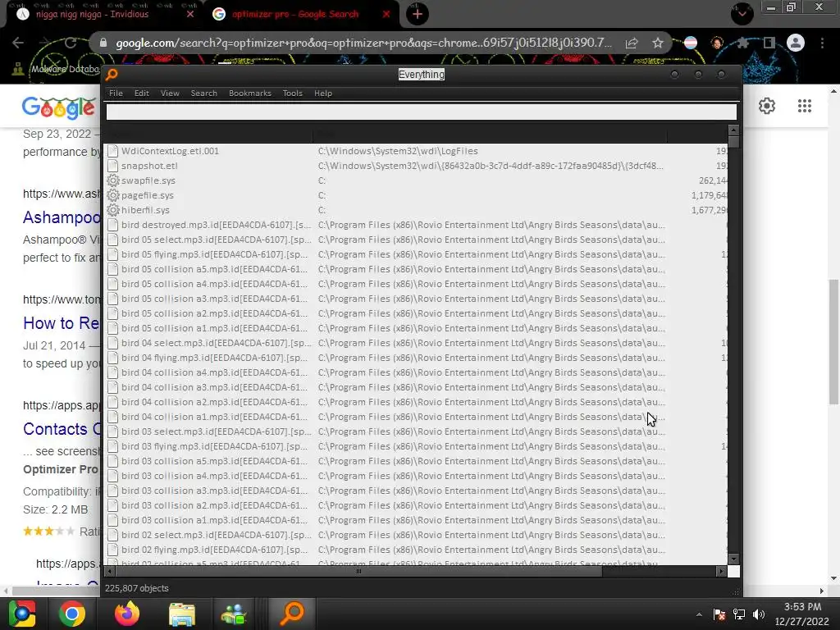Open the 'How to Re...' search result link
The width and height of the screenshot is (840, 630).
(x=61, y=323)
